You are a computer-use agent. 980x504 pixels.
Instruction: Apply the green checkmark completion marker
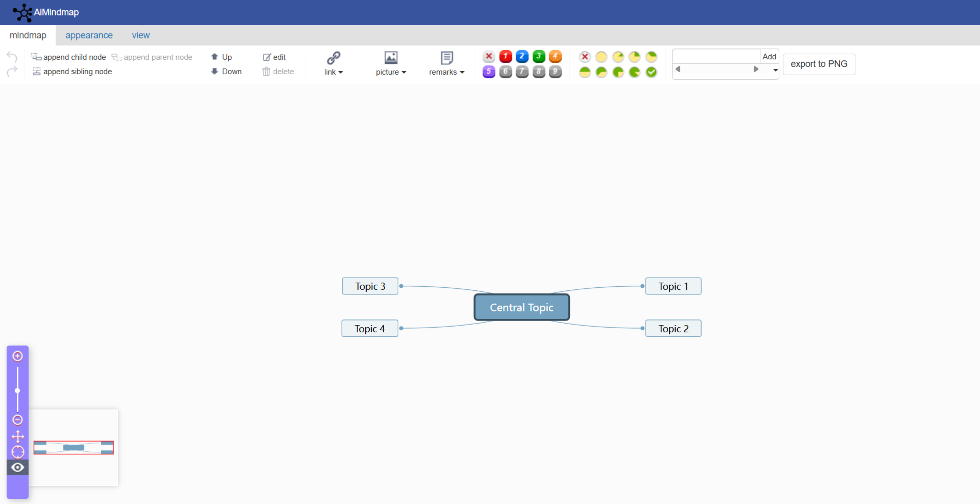(x=651, y=72)
